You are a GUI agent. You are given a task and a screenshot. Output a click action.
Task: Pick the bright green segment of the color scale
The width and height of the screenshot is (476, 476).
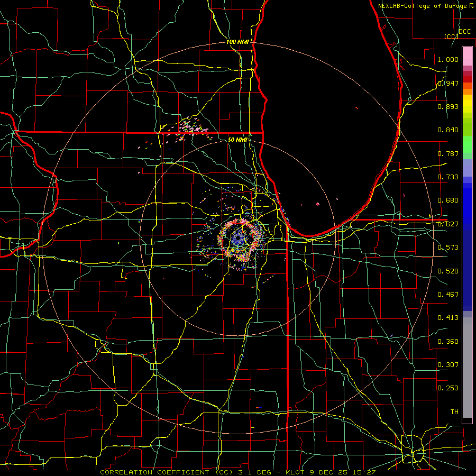[x=467, y=144]
